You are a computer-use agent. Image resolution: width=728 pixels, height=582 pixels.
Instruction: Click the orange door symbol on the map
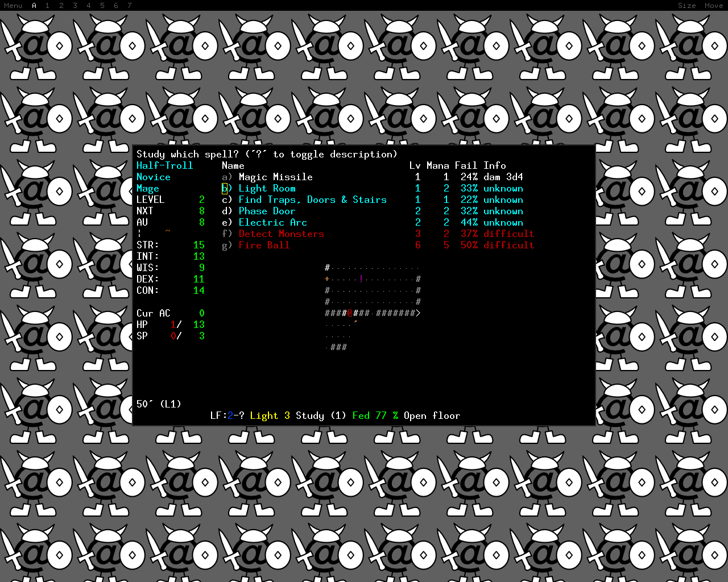327,279
